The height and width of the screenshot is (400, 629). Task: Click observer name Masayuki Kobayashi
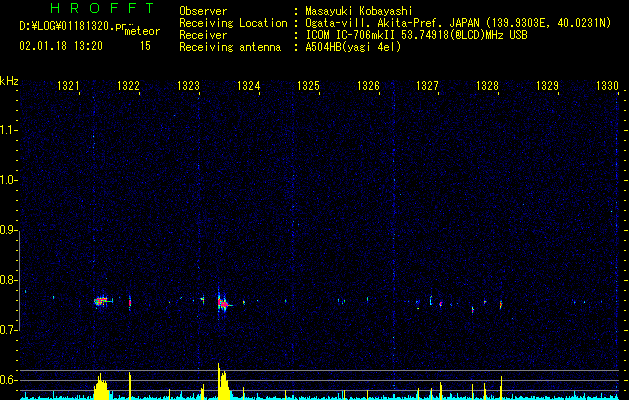pyautogui.click(x=359, y=11)
